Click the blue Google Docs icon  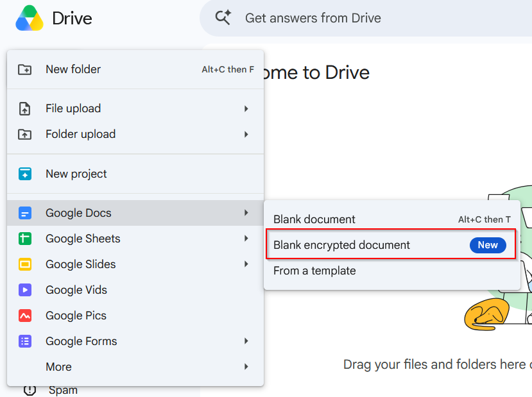(25, 213)
